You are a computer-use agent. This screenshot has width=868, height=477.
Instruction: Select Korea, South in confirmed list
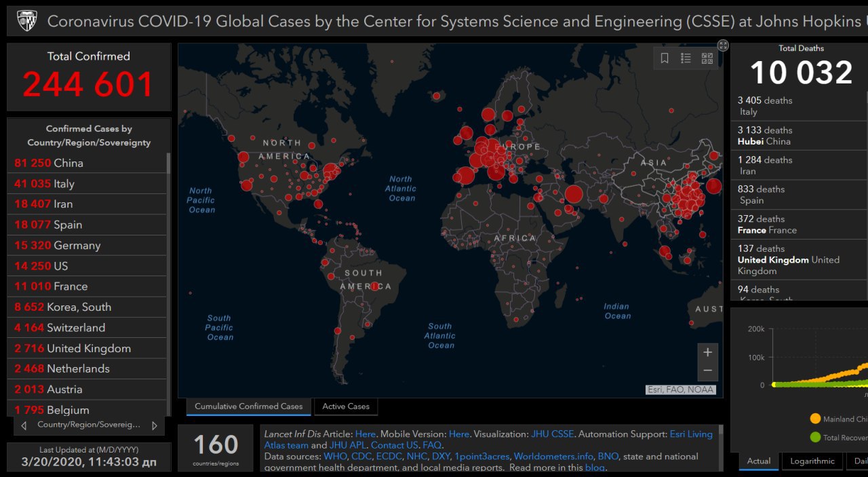[87, 307]
